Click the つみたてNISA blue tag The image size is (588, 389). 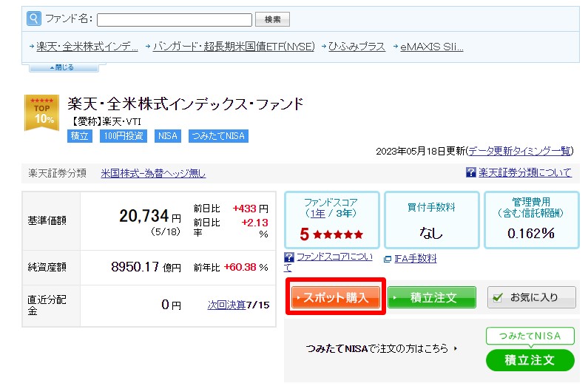pyautogui.click(x=218, y=136)
